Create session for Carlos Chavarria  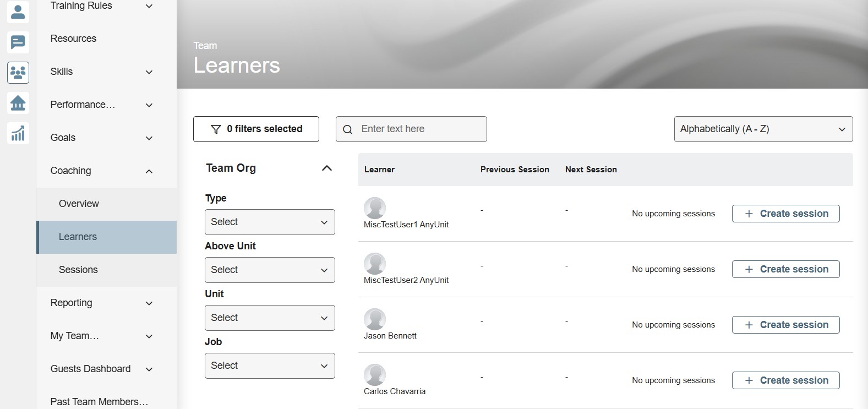[785, 380]
